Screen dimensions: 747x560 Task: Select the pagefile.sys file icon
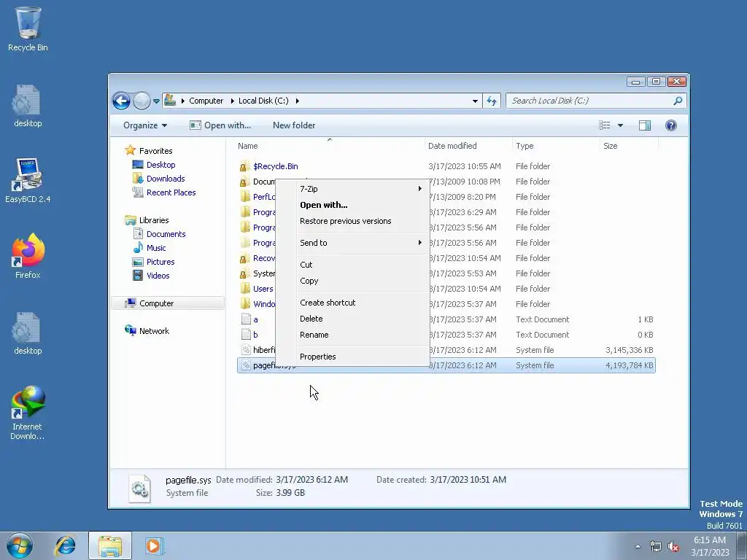(246, 365)
